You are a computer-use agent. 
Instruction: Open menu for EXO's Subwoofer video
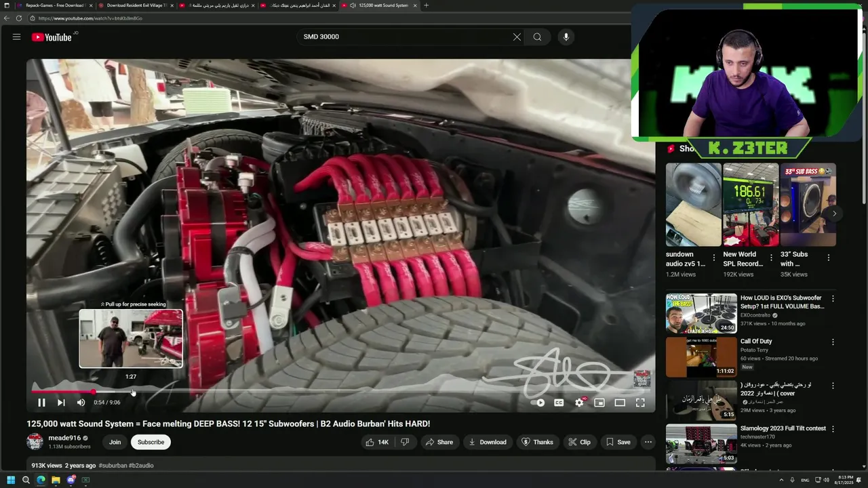pyautogui.click(x=833, y=299)
